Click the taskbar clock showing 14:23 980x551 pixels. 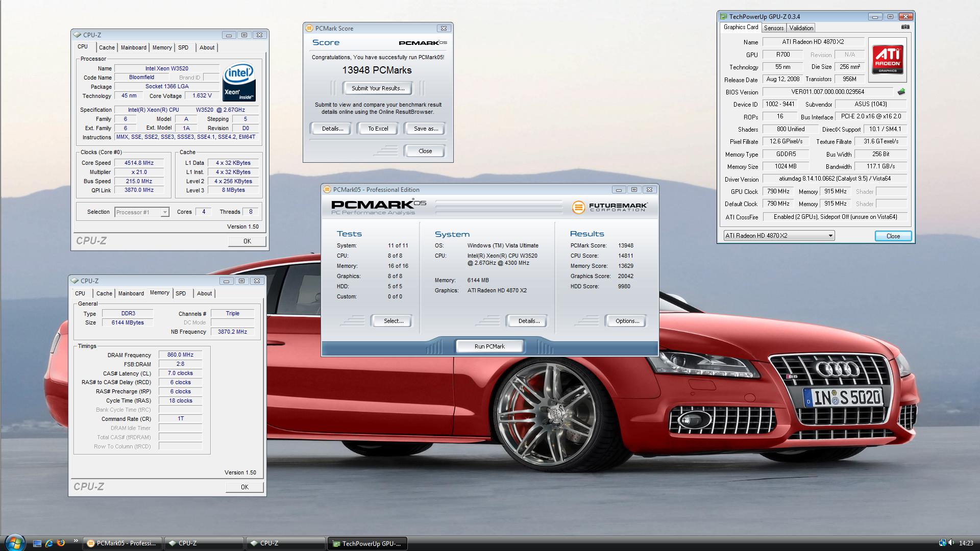(966, 543)
